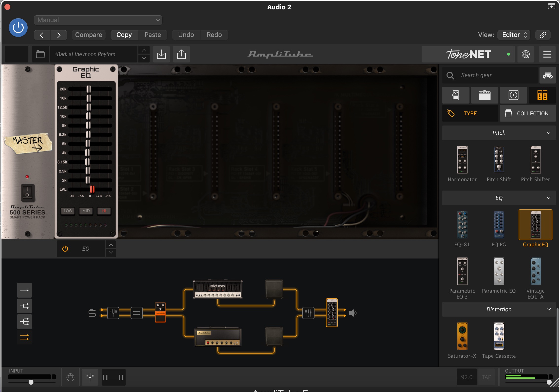Select the Bark at the moon Rhythm preset name
The width and height of the screenshot is (560, 392).
point(93,54)
